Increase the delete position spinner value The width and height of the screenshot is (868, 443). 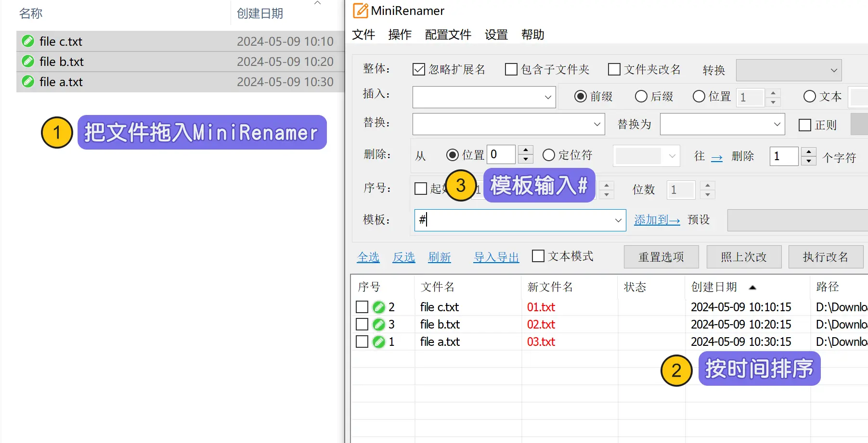point(526,150)
